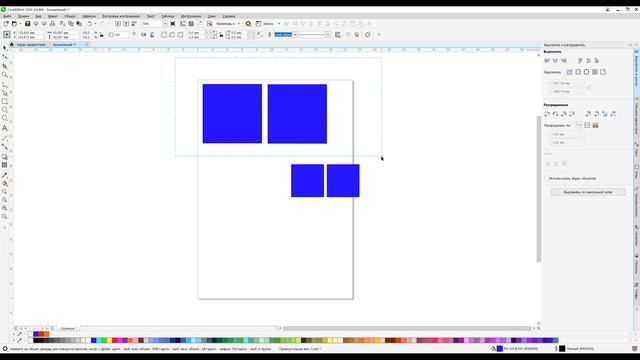The height and width of the screenshot is (360, 640).
Task: Open the zoom level dropdown
Action: coord(165,24)
